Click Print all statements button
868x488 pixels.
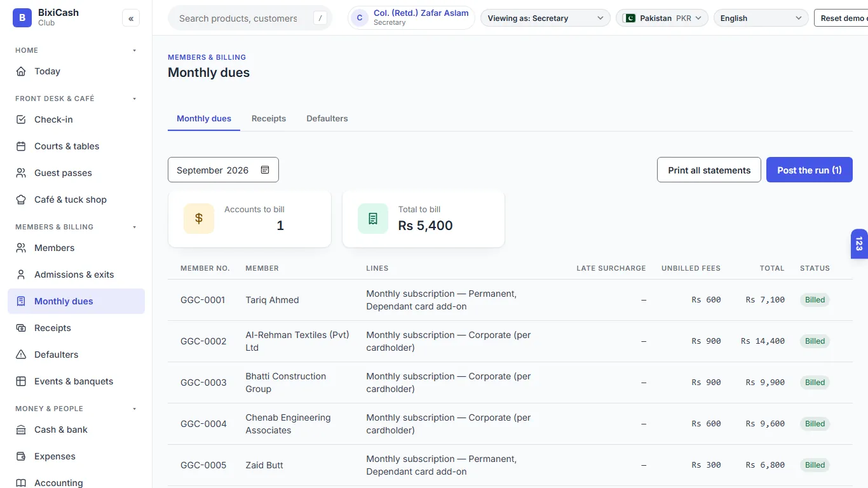coord(709,170)
